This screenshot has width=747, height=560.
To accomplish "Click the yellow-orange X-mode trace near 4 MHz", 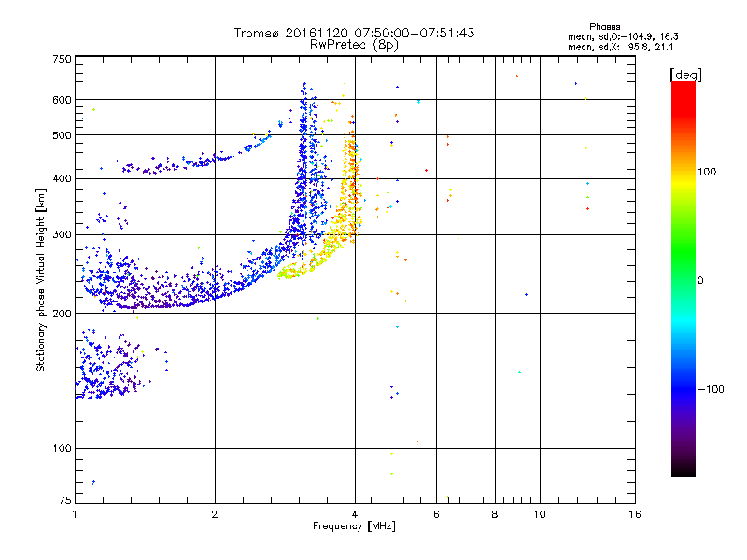I will click(x=350, y=190).
